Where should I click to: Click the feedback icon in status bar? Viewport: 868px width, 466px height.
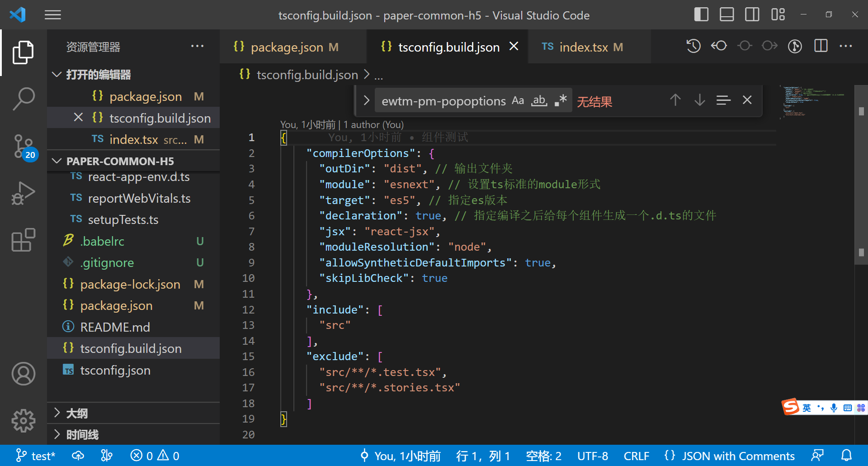coord(817,456)
